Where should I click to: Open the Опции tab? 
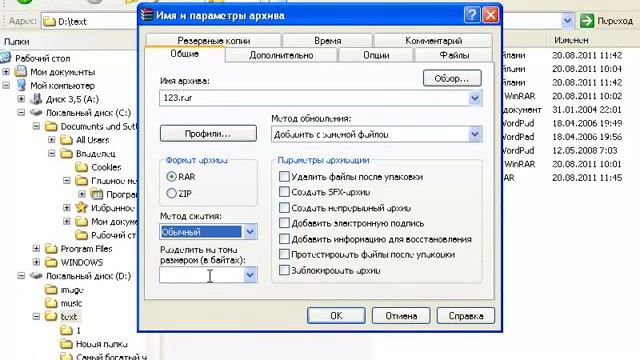376,55
